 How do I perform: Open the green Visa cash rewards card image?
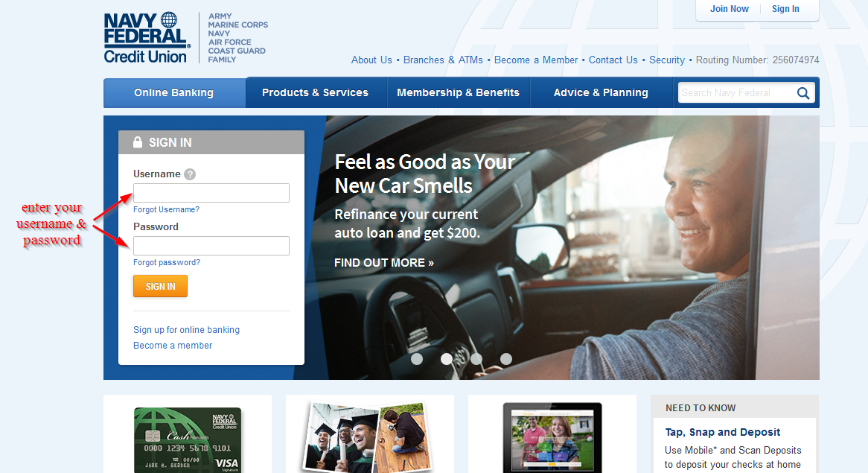point(188,440)
